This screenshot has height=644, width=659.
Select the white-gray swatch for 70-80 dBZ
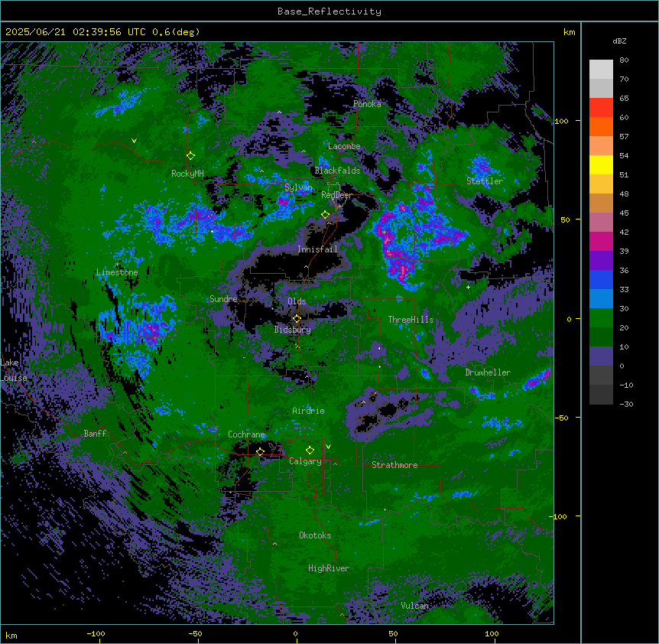tap(601, 70)
